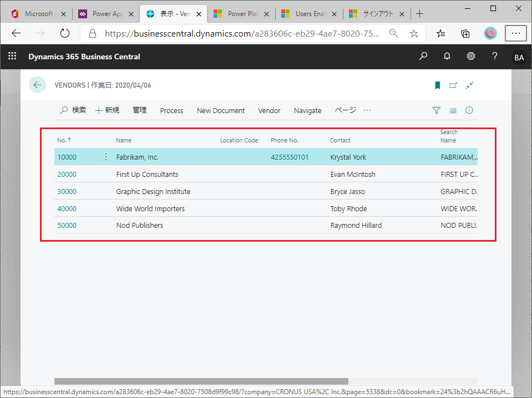
Task: Open the browser collections button
Action: pos(465,33)
